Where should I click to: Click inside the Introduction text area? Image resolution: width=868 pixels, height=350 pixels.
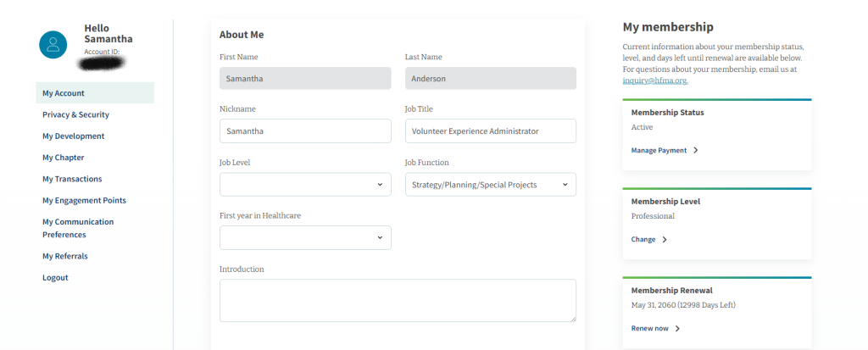click(x=397, y=301)
